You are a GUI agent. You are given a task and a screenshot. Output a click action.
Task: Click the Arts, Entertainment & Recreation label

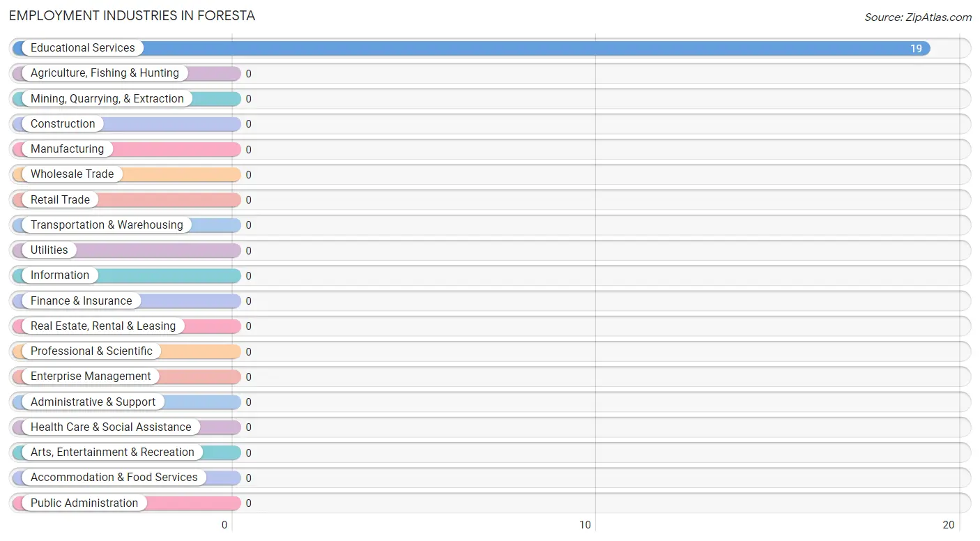112,452
